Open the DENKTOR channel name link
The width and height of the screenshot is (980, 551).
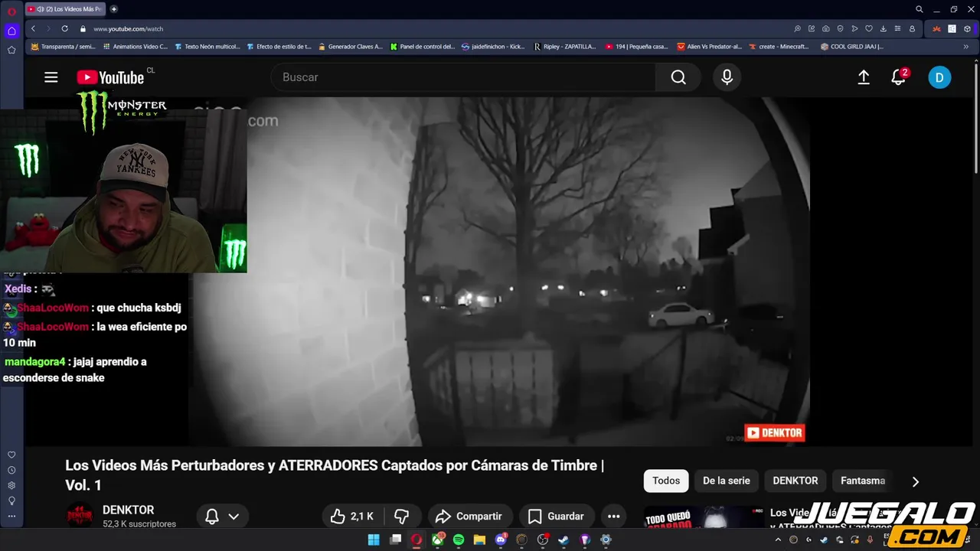coord(128,510)
